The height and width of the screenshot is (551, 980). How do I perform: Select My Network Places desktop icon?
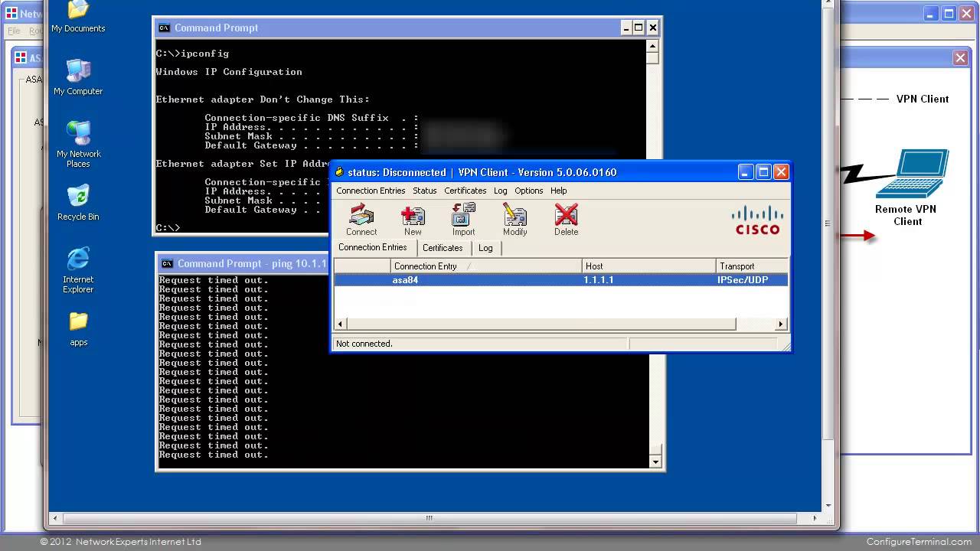tap(78, 144)
